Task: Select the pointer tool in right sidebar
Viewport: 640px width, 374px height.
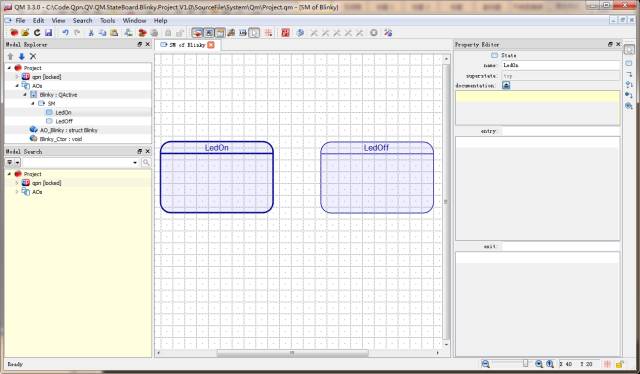Action: tap(629, 50)
